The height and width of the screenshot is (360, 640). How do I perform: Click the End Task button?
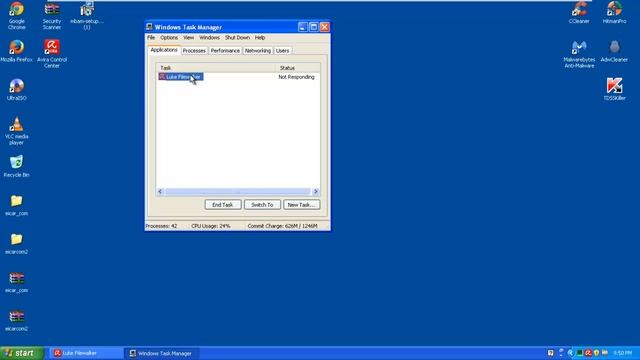(223, 205)
